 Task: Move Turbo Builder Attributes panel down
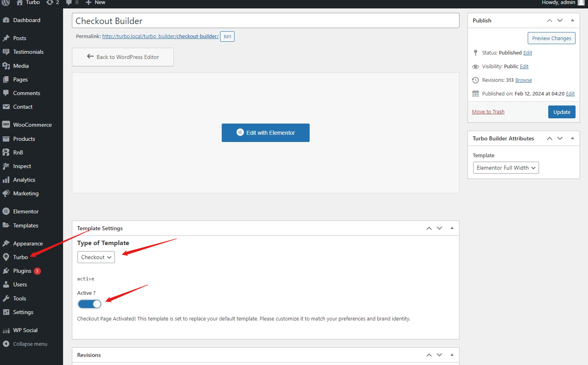coord(560,138)
